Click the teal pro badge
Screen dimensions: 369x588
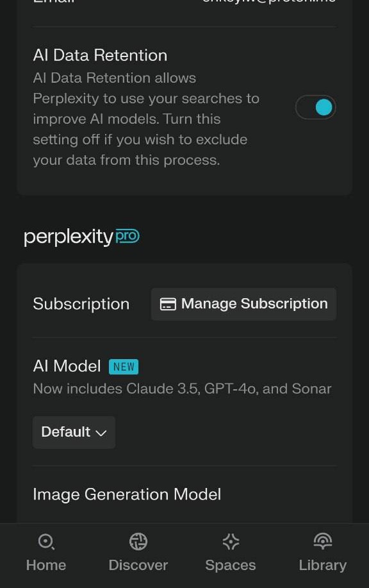coord(127,236)
